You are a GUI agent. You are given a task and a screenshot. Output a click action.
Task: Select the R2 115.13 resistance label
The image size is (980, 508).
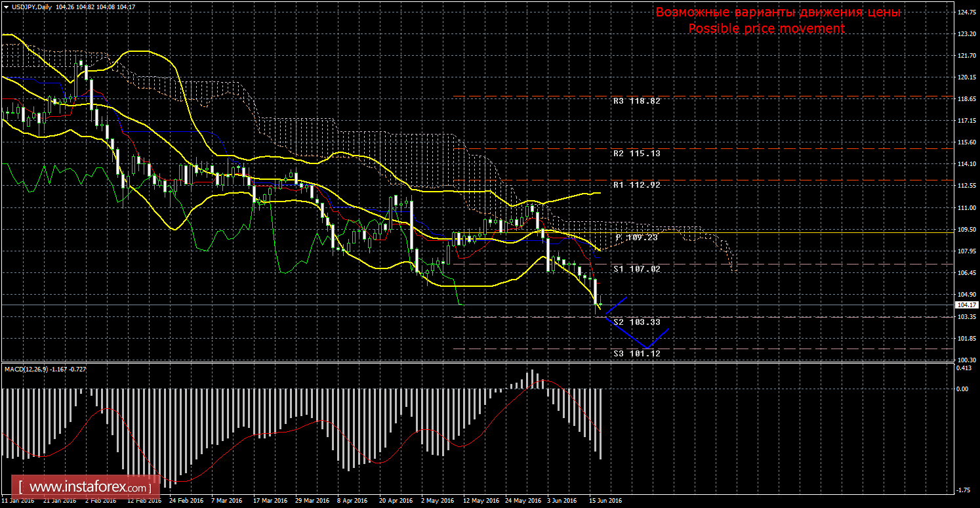click(x=636, y=153)
